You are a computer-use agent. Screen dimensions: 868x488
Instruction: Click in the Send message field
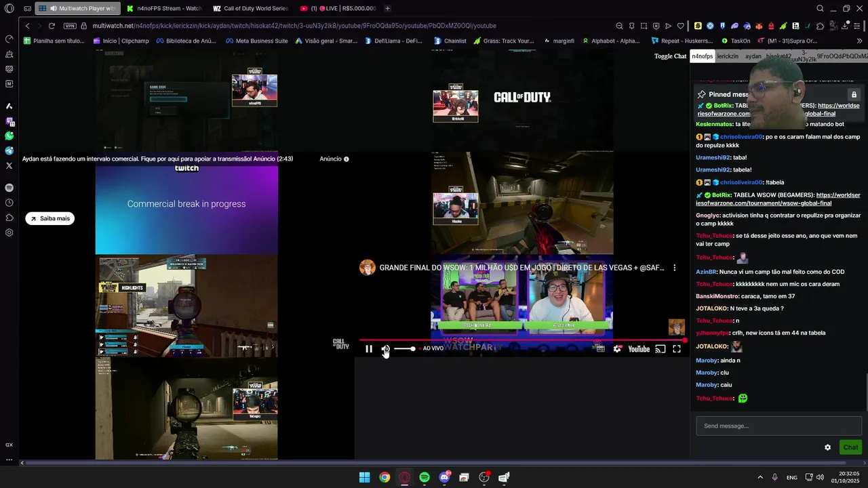click(x=778, y=426)
